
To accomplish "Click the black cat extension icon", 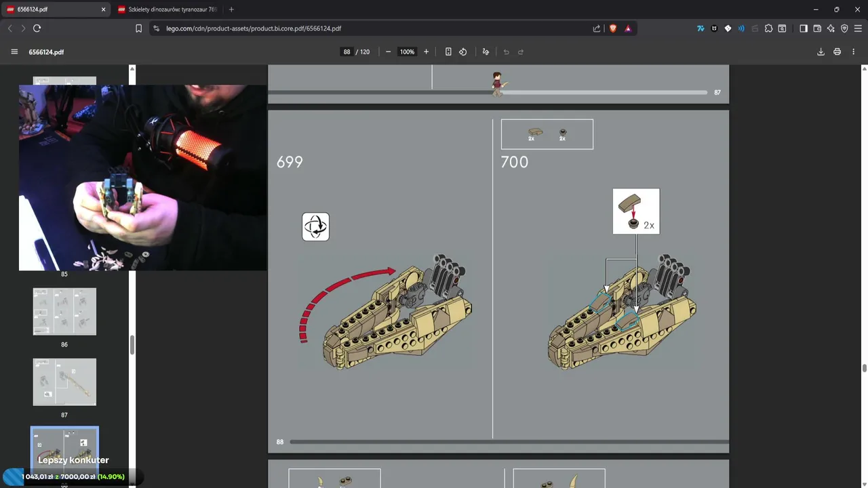I will click(x=714, y=28).
